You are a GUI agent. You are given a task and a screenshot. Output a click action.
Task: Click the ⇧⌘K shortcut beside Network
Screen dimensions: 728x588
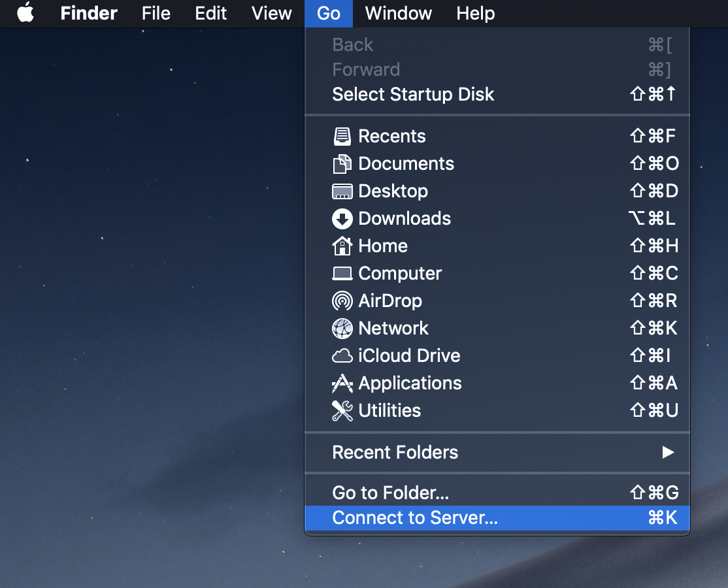pos(654,327)
